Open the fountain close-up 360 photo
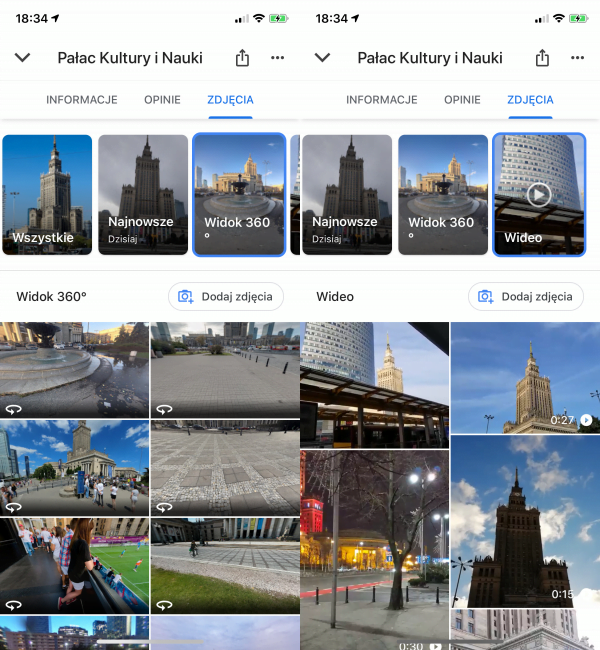The height and width of the screenshot is (650, 600). tap(74, 370)
